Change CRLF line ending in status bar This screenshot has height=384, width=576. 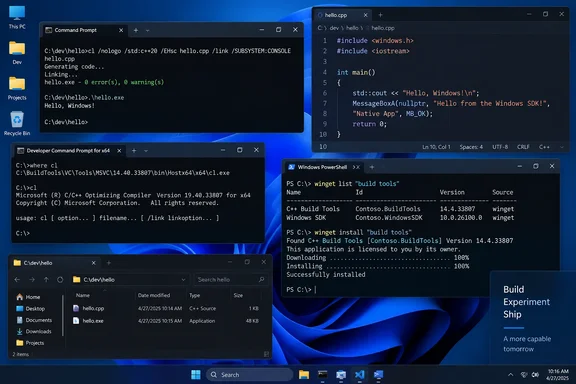[523, 147]
